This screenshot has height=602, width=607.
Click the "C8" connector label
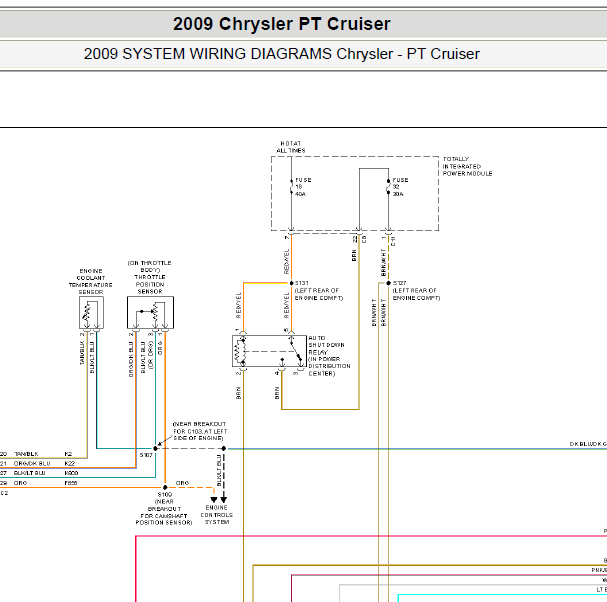click(364, 240)
